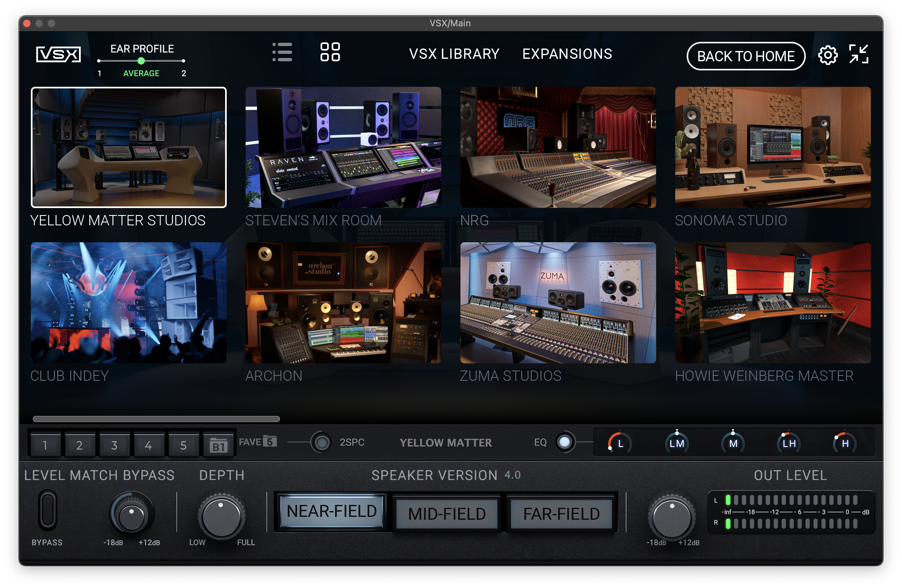Switch to grid view icon

coord(330,52)
